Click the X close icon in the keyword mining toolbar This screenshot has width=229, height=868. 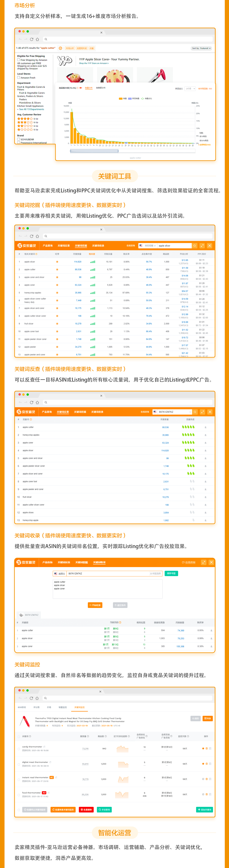tap(209, 246)
